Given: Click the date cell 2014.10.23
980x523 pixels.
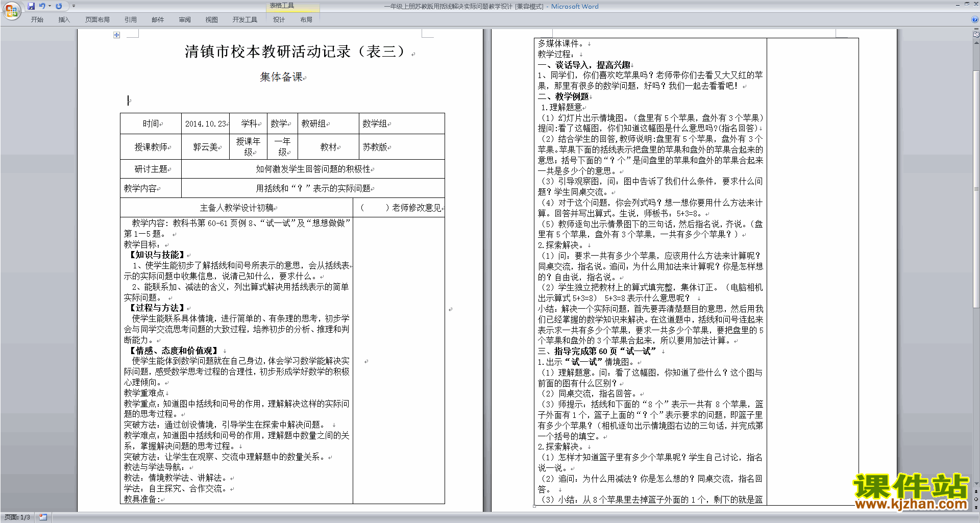Looking at the screenshot, I should [206, 124].
